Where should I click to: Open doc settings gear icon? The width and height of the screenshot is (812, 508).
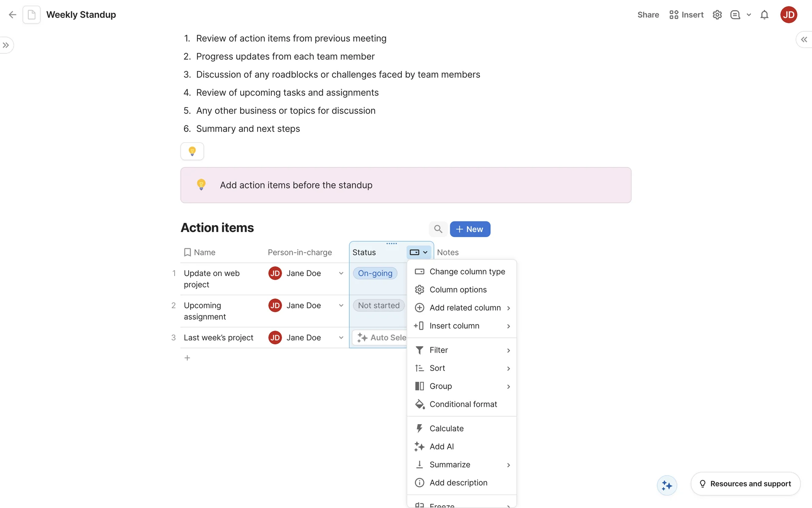tap(717, 15)
